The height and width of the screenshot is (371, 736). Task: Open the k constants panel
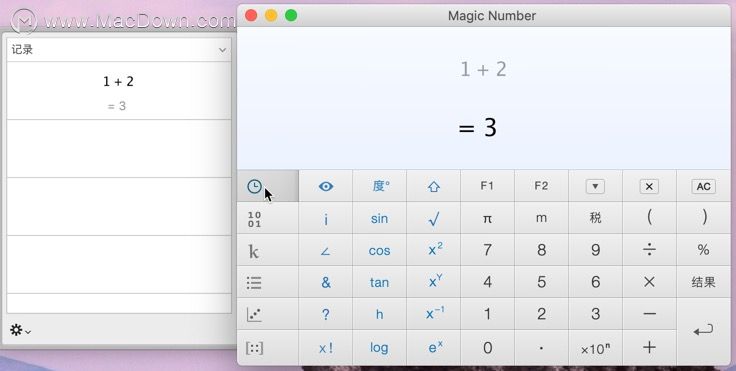[x=268, y=250]
